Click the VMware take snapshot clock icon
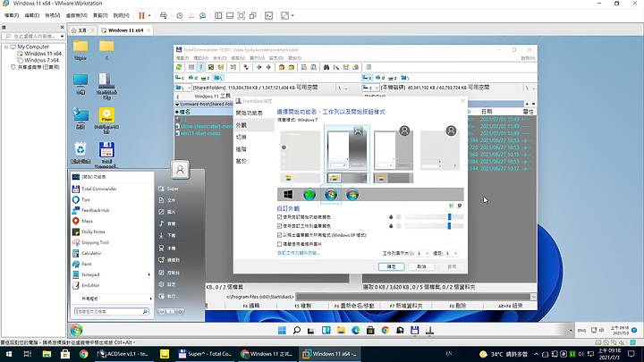 click(x=180, y=15)
